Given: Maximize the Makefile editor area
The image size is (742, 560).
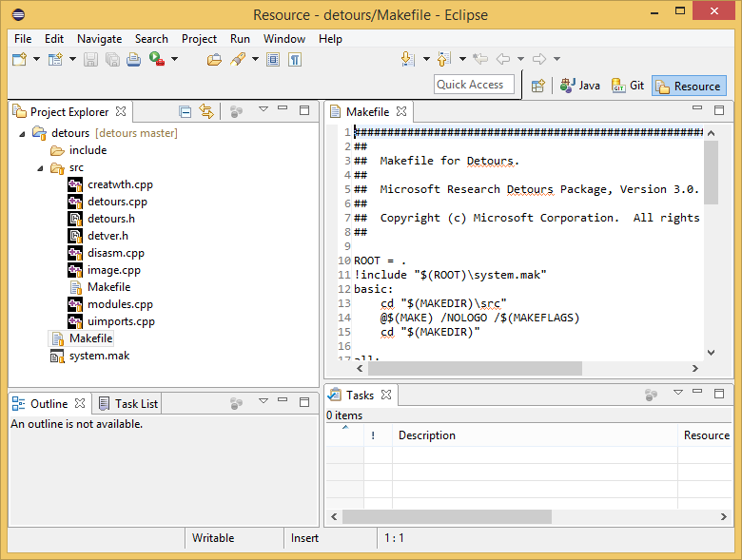Looking at the screenshot, I should 719,110.
